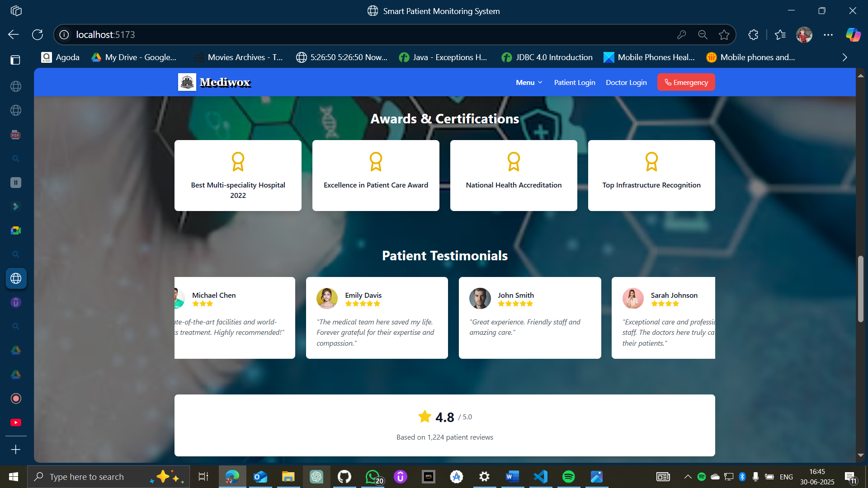Expand hidden system tray icons
Viewport: 868px width, 488px height.
688,477
